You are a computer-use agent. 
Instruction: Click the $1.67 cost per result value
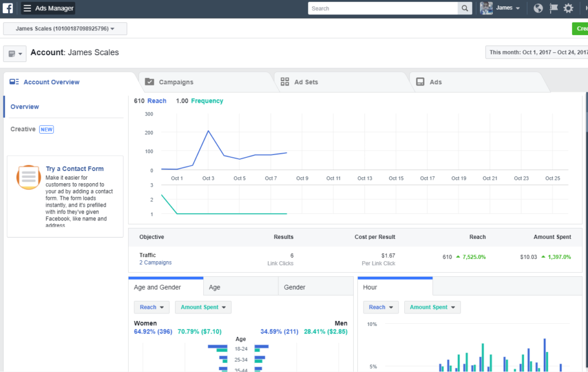tap(388, 256)
